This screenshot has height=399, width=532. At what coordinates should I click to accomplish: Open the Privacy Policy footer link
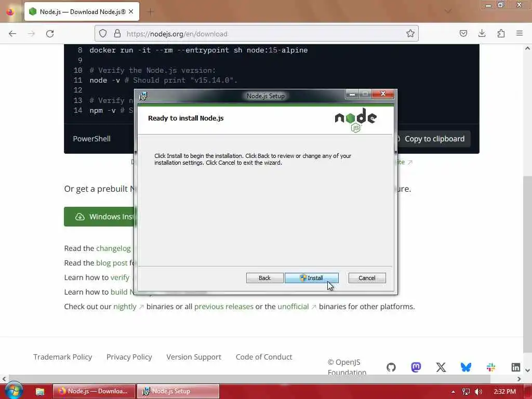tap(129, 357)
